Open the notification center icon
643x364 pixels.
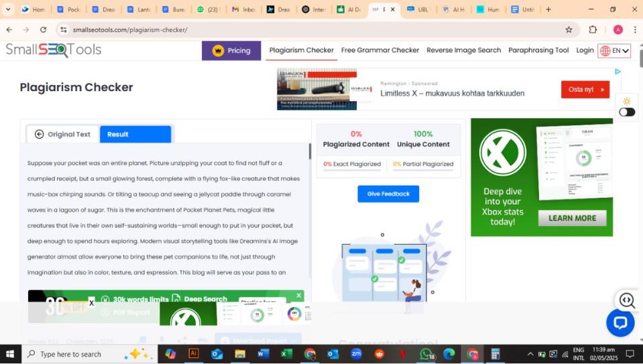coord(630,354)
